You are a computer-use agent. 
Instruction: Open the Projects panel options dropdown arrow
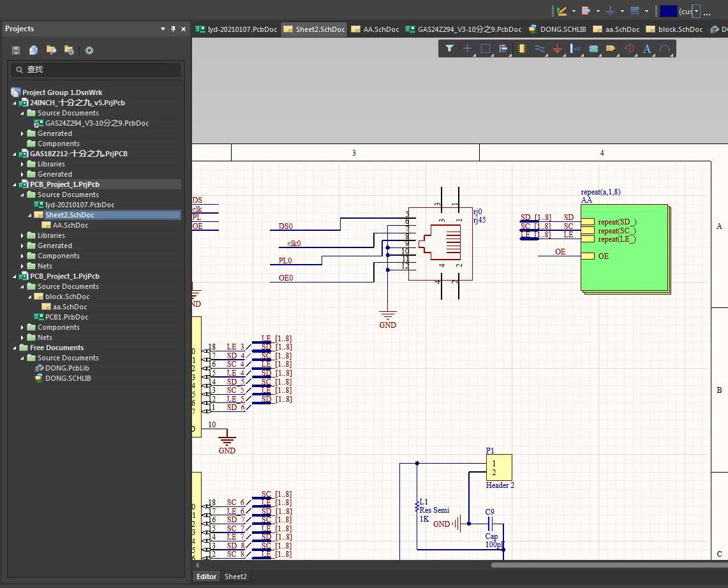pos(163,29)
